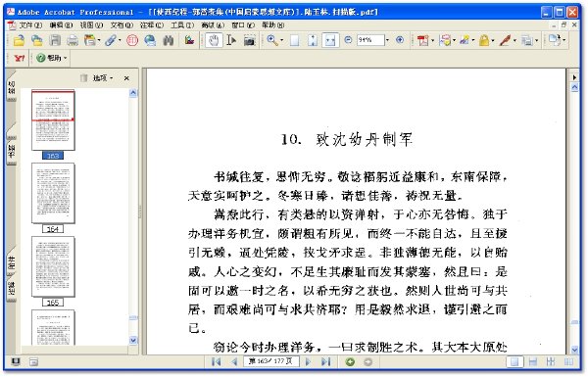Click the red circular stamp icon
Screen dimensions: 588x377
point(132,40)
